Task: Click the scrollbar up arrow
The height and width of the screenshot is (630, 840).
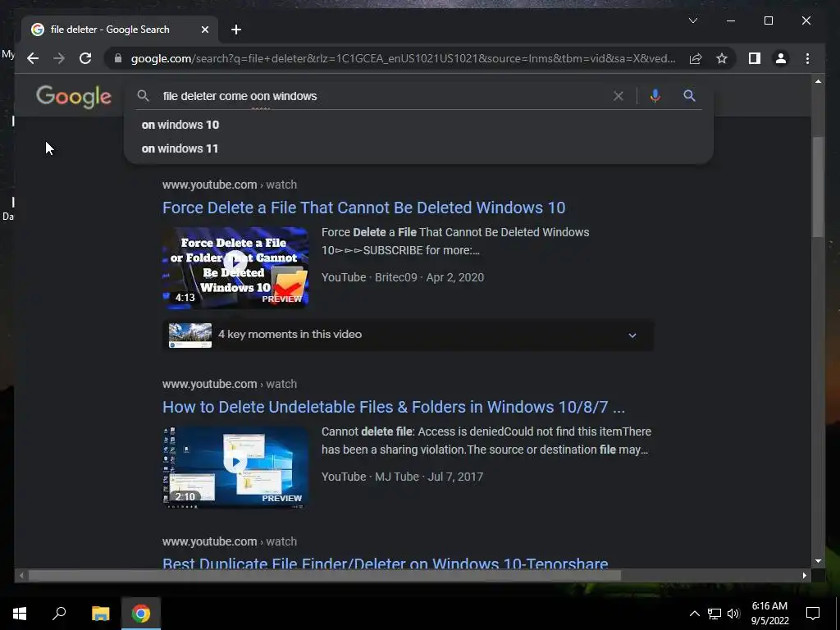Action: coord(818,81)
